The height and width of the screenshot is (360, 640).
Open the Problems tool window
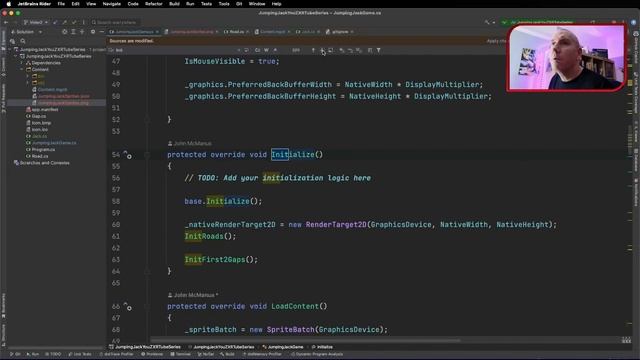152,354
